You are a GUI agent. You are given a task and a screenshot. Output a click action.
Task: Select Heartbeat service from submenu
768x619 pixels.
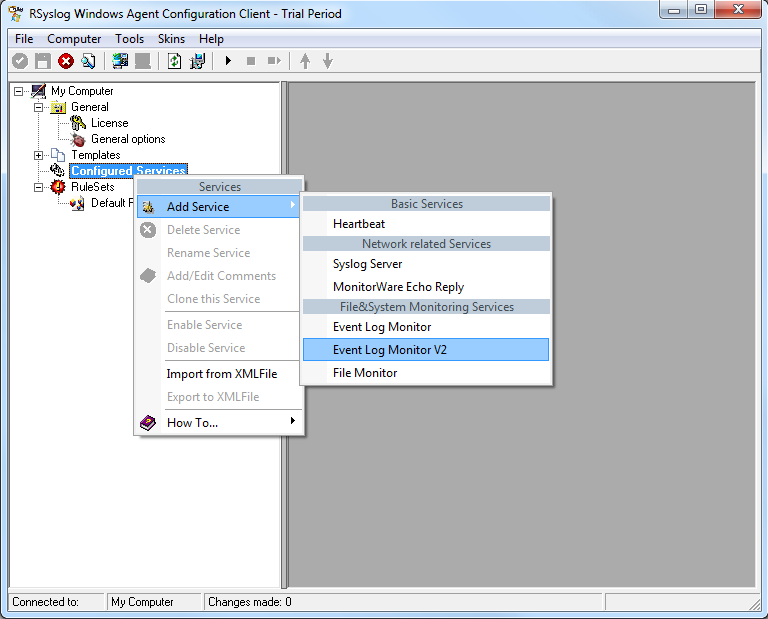[426, 224]
